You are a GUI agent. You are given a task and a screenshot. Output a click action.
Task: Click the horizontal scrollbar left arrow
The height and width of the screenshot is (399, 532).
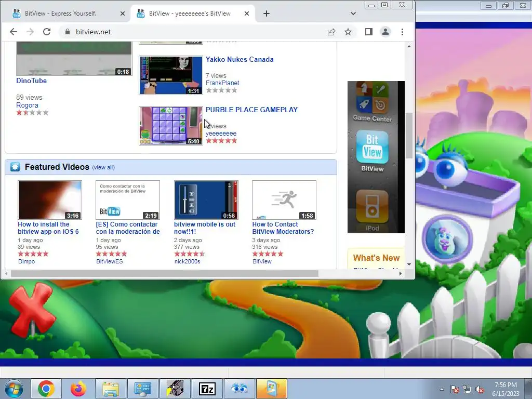(x=6, y=273)
